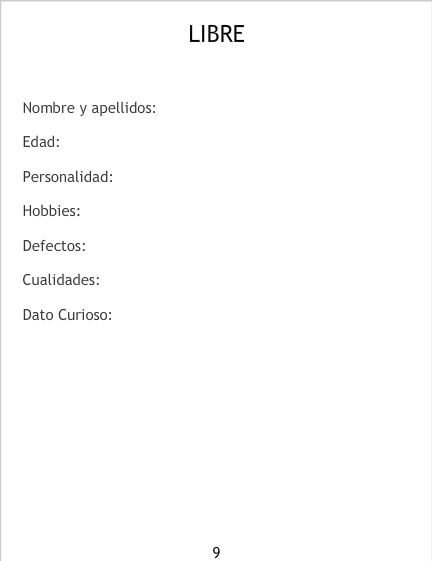Screen dimensions: 432x561
Task: Click the Edad: label
Action: tap(41, 142)
